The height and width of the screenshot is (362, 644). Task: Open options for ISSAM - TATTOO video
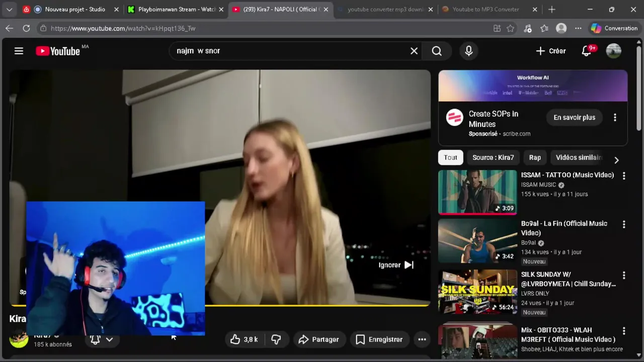click(624, 176)
